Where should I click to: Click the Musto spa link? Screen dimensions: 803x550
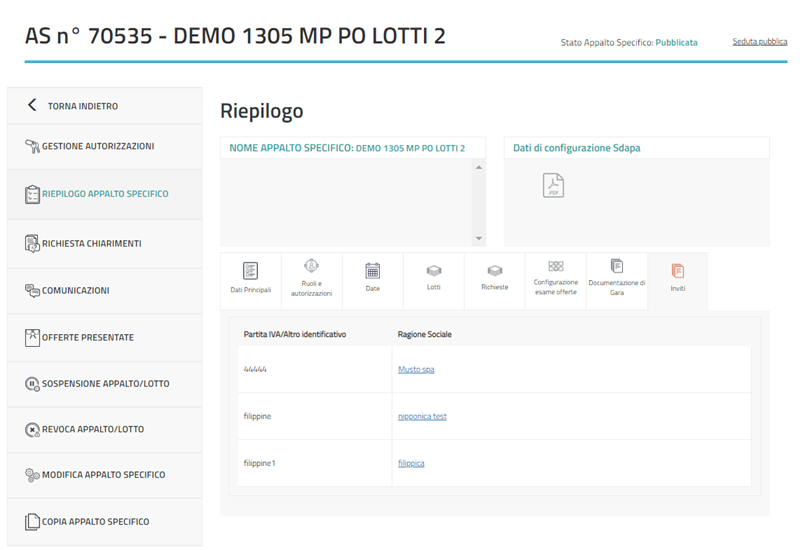pos(416,370)
